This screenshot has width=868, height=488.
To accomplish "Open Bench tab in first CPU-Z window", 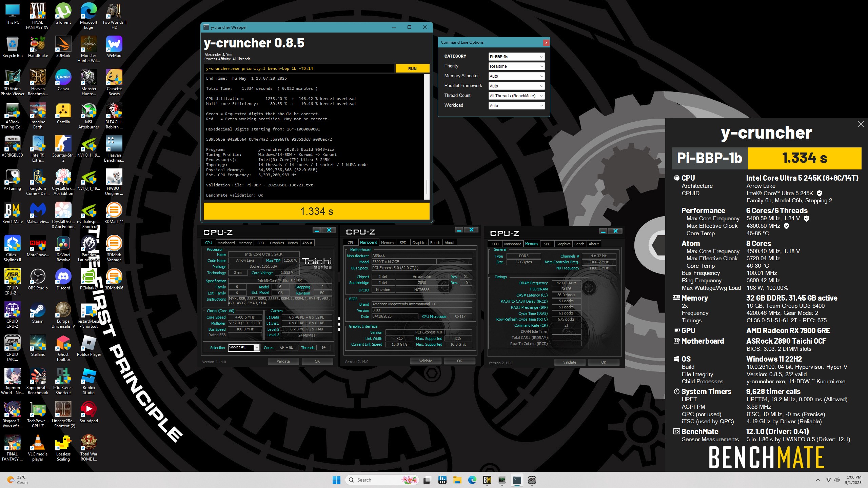I will tap(293, 243).
